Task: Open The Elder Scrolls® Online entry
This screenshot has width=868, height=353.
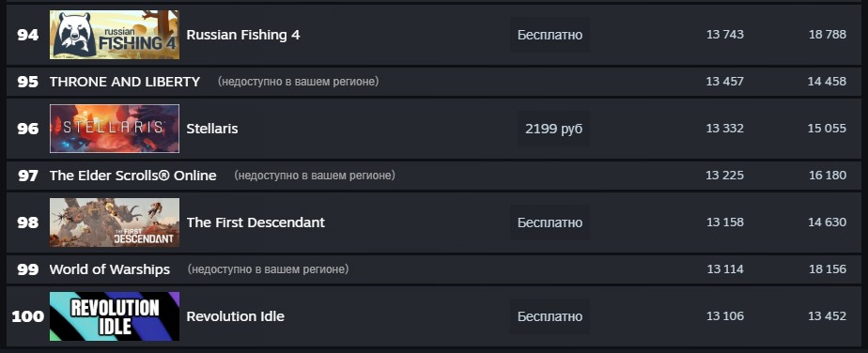Action: pos(132,176)
